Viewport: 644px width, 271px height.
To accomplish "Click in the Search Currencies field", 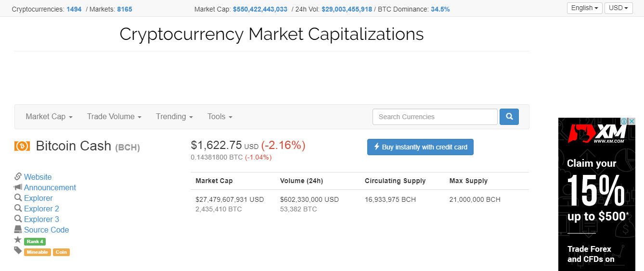I will pos(435,117).
